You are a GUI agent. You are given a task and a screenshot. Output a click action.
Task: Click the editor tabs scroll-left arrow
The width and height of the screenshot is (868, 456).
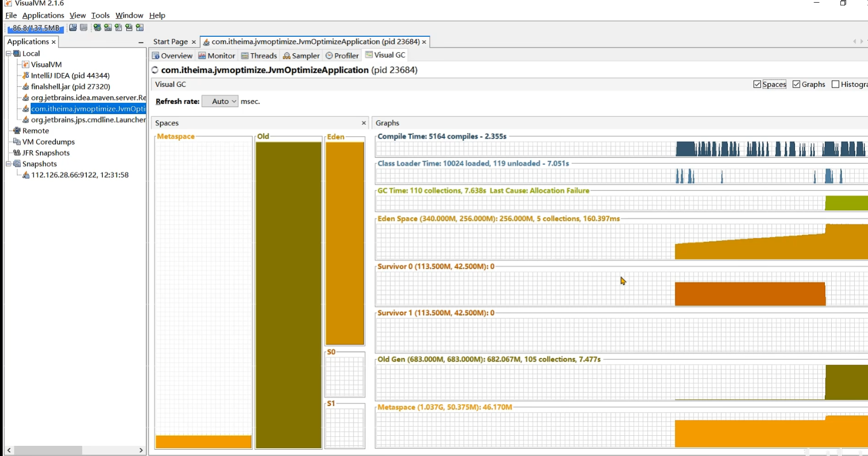[854, 42]
